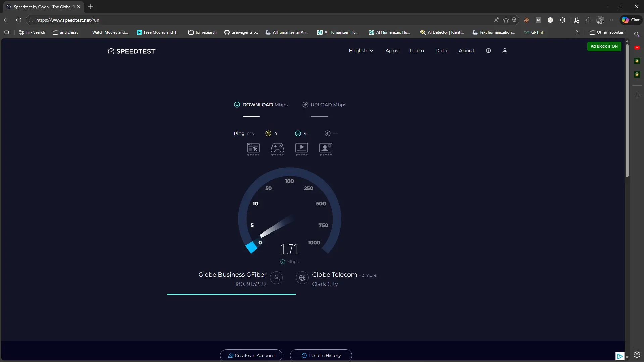Click the idle latency ping icon
This screenshot has width=644, height=362.
[x=268, y=133]
